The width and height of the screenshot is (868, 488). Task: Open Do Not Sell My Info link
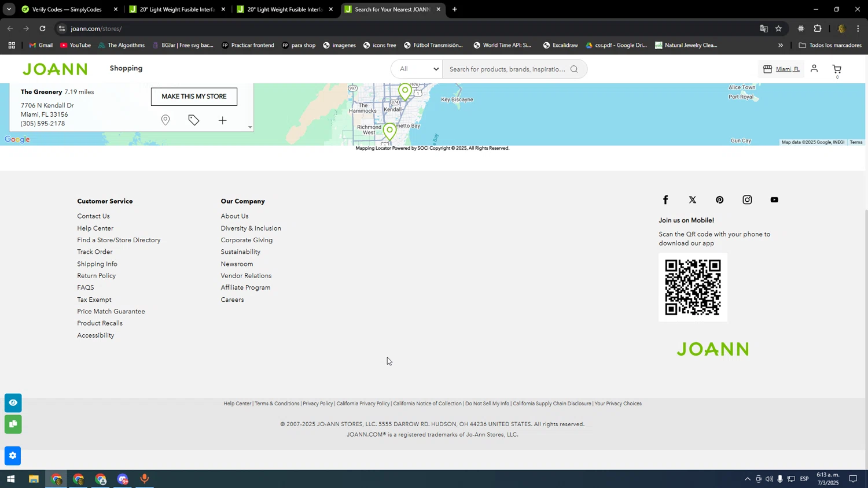tap(487, 404)
